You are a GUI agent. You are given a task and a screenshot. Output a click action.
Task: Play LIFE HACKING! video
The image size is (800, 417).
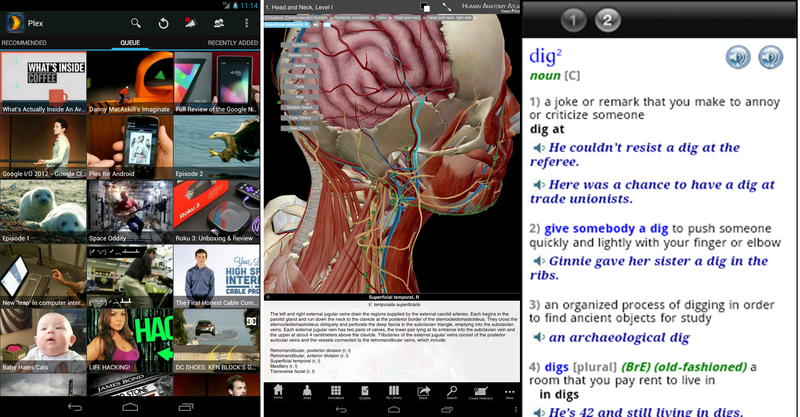point(130,340)
